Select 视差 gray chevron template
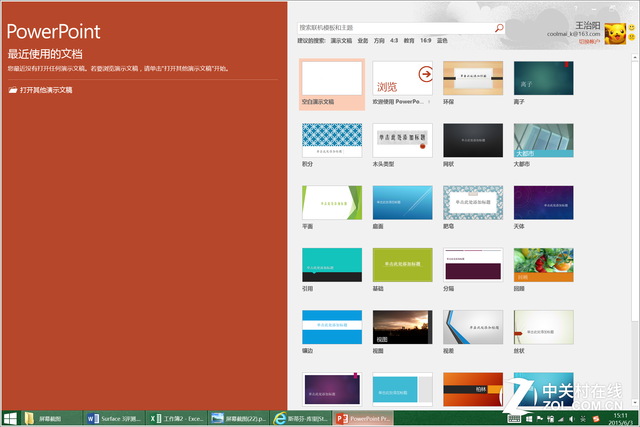This screenshot has height=427, width=640. click(473, 327)
